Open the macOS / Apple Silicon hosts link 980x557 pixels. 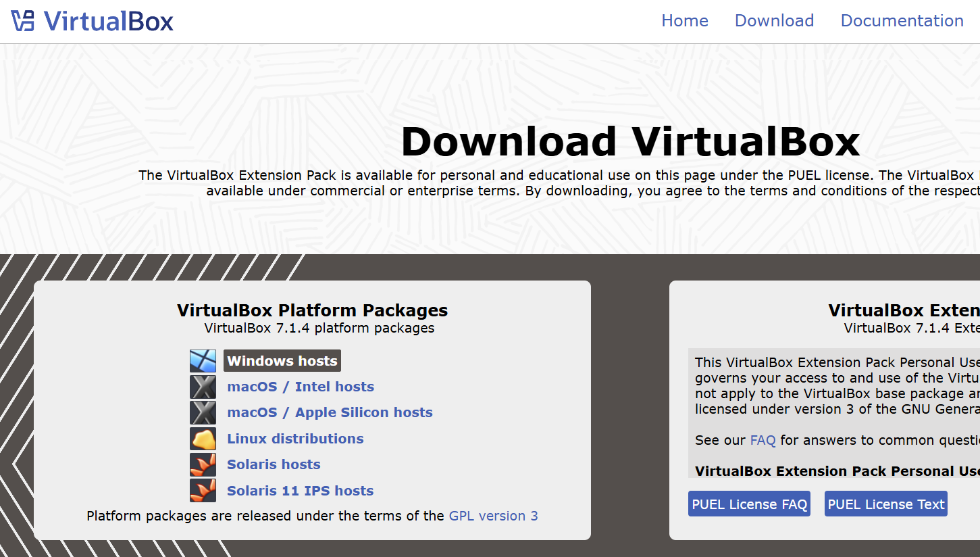(330, 412)
